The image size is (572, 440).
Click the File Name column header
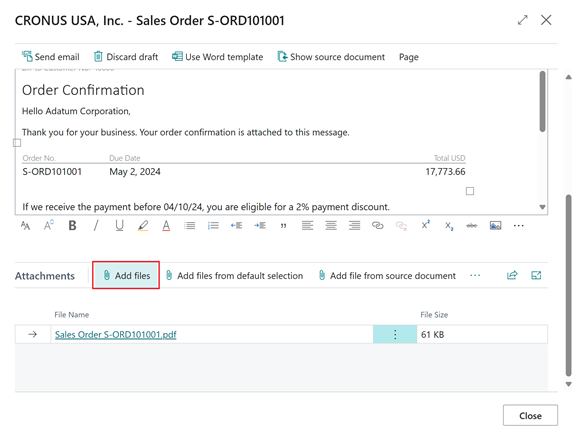72,314
